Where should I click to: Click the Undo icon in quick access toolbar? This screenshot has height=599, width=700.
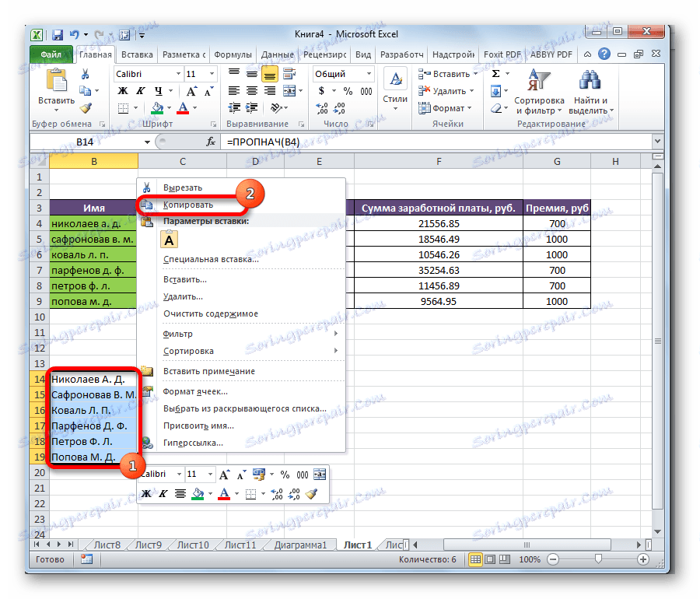74,35
